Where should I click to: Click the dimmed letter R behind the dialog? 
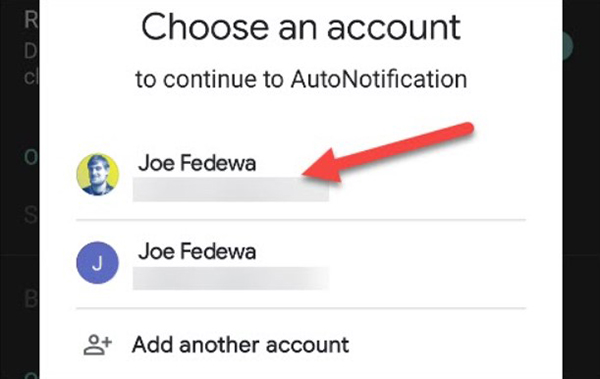[31, 20]
